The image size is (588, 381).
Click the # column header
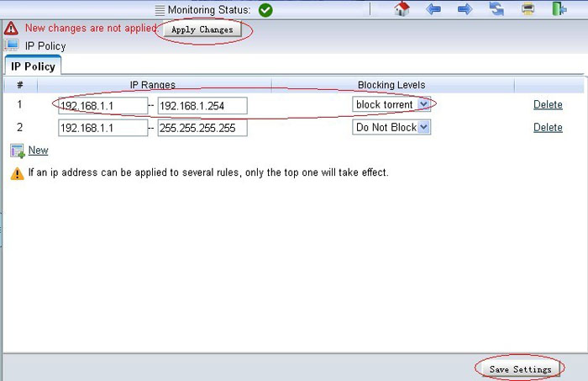point(20,85)
